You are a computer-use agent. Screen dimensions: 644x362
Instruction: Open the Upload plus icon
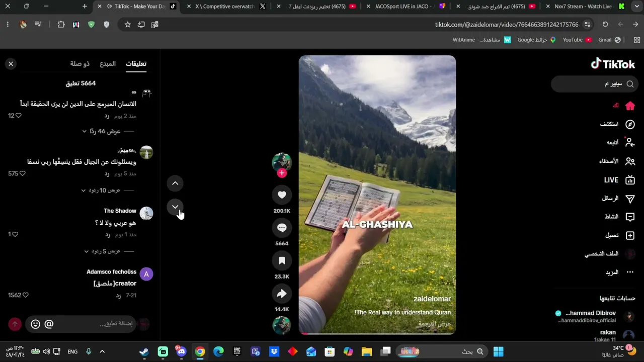pyautogui.click(x=630, y=235)
